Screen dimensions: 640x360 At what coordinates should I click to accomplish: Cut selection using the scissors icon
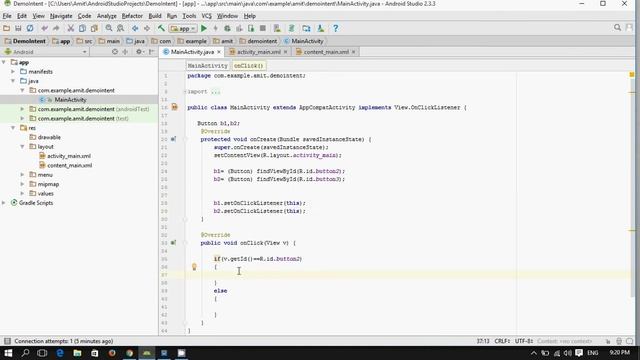[x=71, y=28]
